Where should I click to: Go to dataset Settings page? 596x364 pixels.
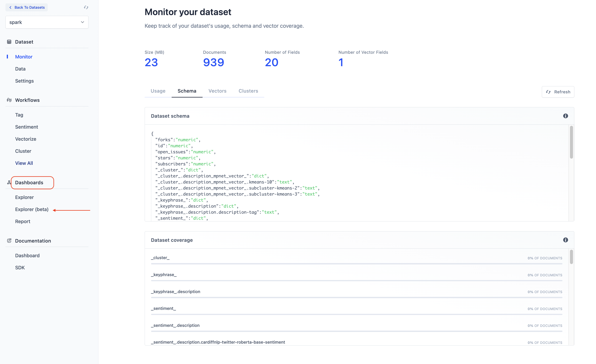point(25,81)
